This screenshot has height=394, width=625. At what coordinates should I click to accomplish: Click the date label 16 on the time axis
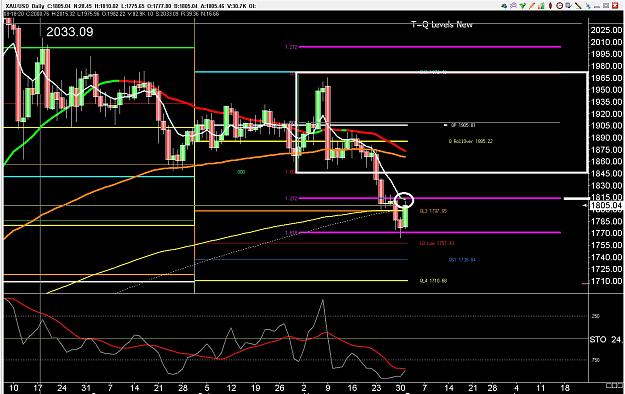352,388
